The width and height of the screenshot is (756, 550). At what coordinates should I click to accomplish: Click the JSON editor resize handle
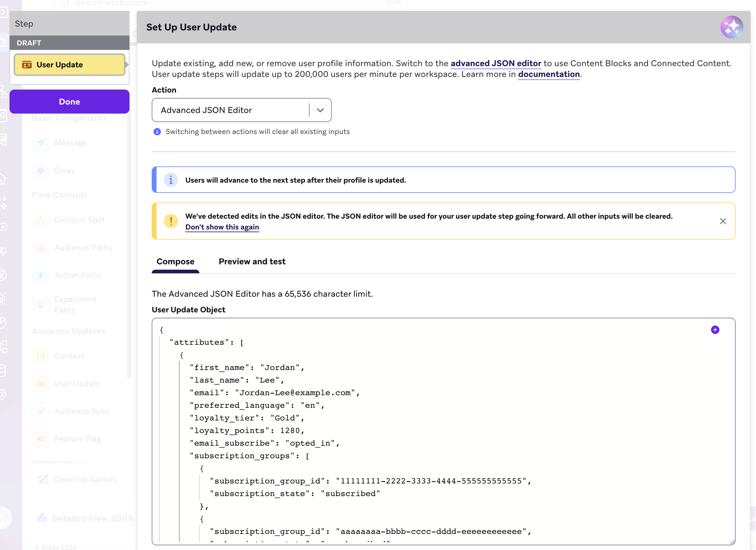[732, 542]
